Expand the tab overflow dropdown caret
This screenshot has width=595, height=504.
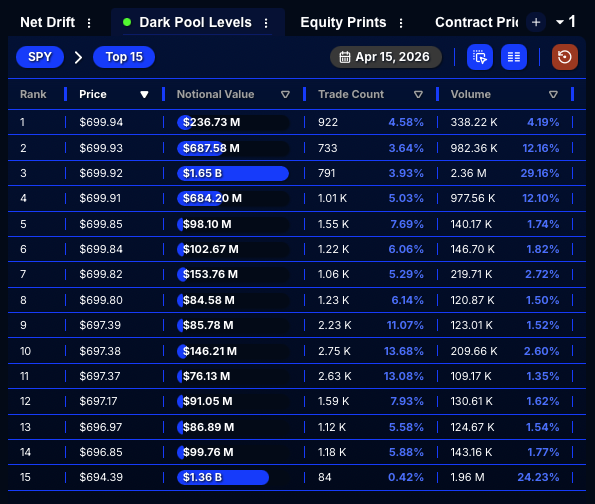(560, 22)
